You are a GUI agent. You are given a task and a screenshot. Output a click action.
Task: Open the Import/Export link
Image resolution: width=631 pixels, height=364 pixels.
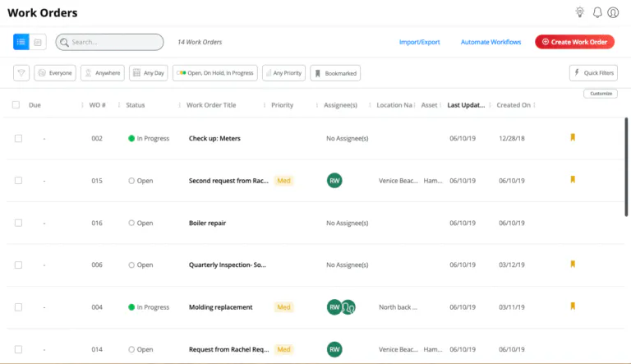(x=419, y=42)
